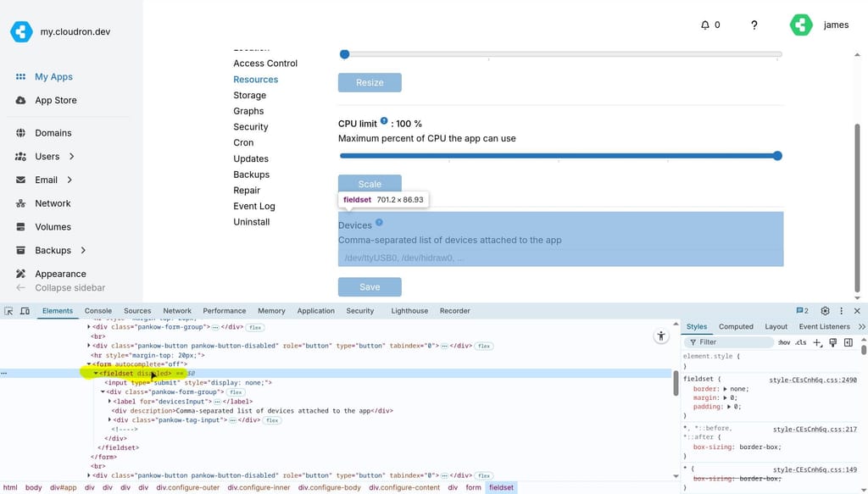Toggle the device toolbar icon in DevTools
The image size is (868, 494).
coord(25,311)
